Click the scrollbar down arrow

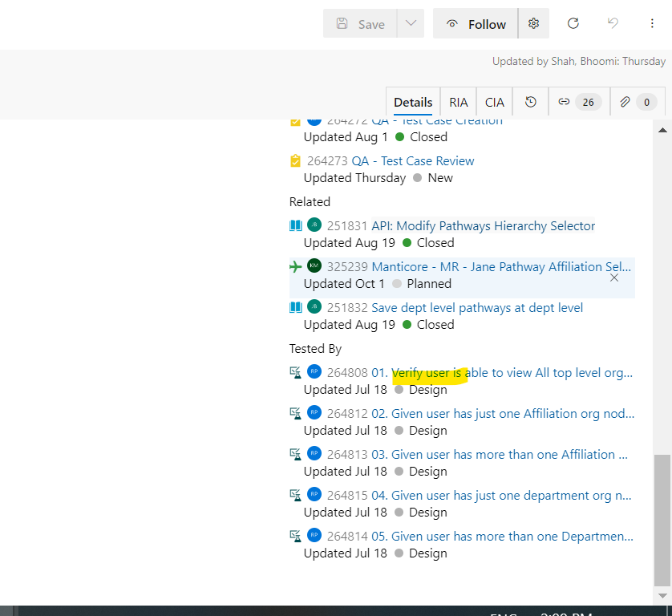pos(662,594)
